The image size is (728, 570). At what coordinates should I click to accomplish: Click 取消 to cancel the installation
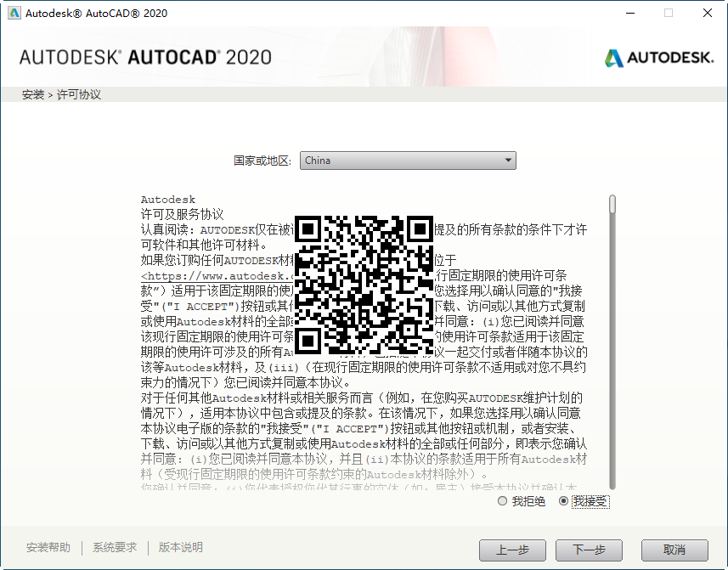(674, 550)
